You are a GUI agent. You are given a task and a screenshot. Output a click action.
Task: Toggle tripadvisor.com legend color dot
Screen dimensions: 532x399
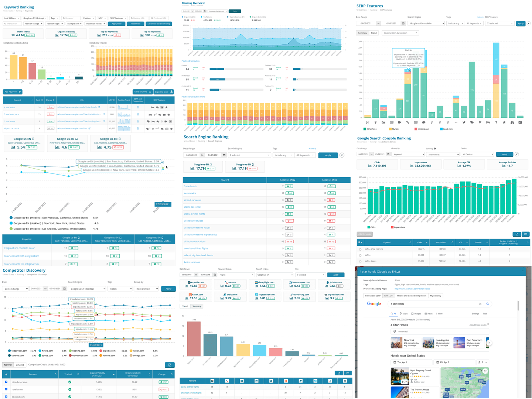coord(10,351)
